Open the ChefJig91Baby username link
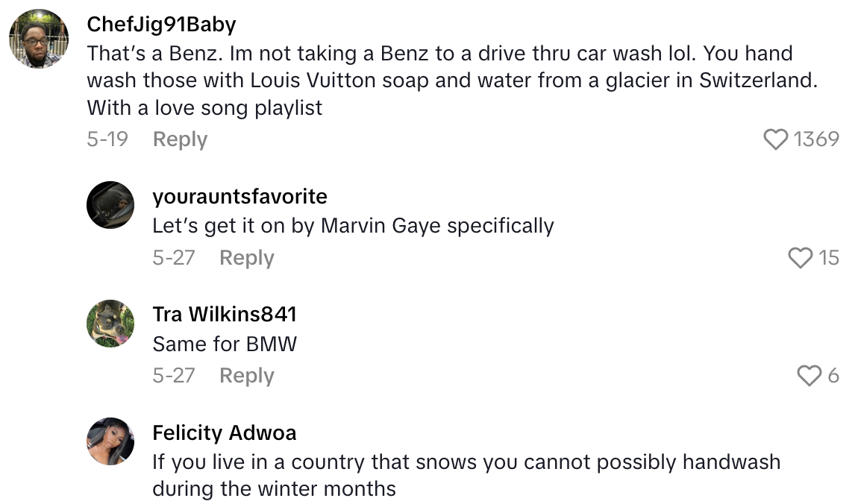 point(161,25)
